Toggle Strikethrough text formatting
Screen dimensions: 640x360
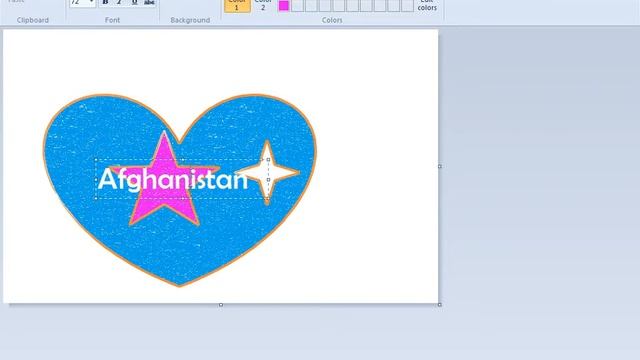click(149, 2)
